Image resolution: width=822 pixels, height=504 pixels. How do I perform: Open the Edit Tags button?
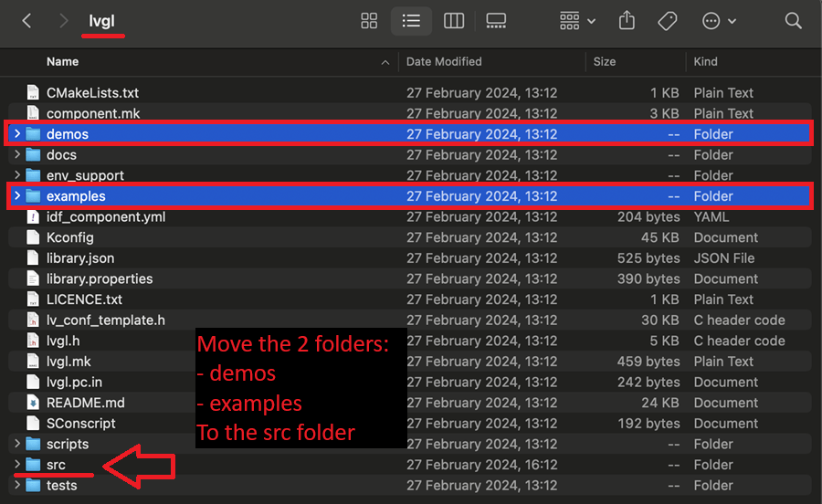[x=668, y=21]
